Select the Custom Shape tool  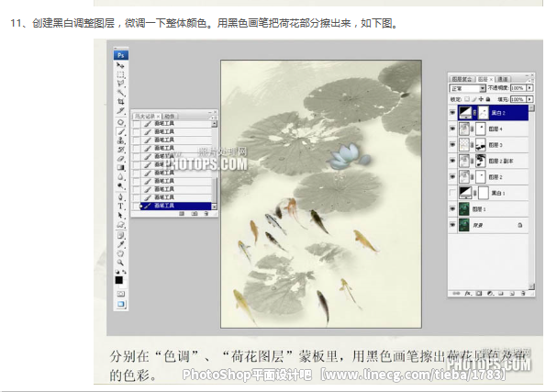click(120, 225)
